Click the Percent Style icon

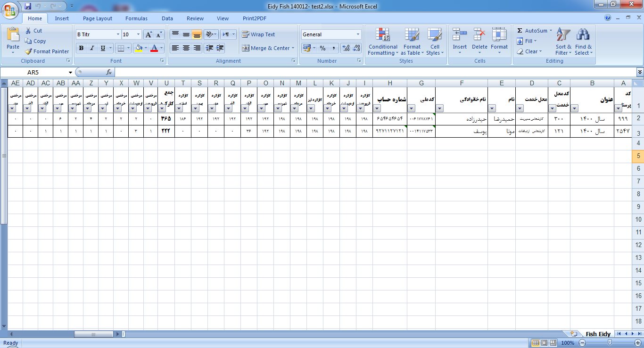[322, 48]
